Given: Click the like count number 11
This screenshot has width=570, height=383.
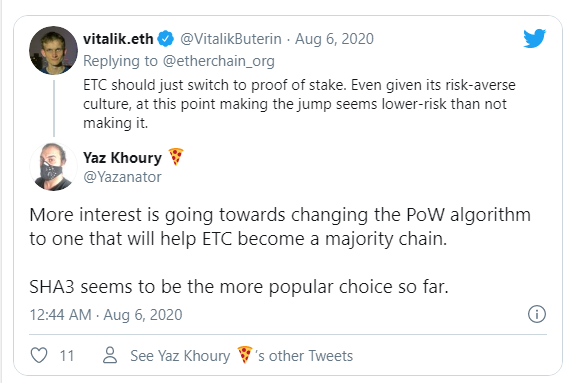Looking at the screenshot, I should coord(67,356).
